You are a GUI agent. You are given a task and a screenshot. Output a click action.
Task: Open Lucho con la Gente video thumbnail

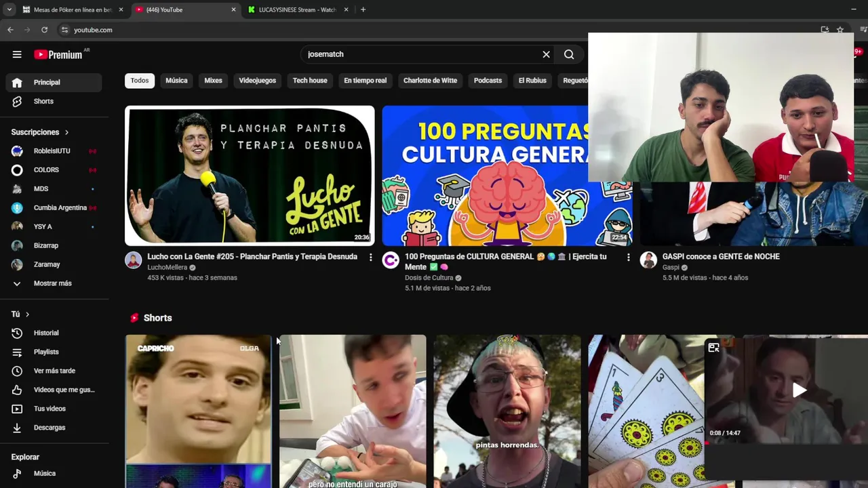coord(250,176)
